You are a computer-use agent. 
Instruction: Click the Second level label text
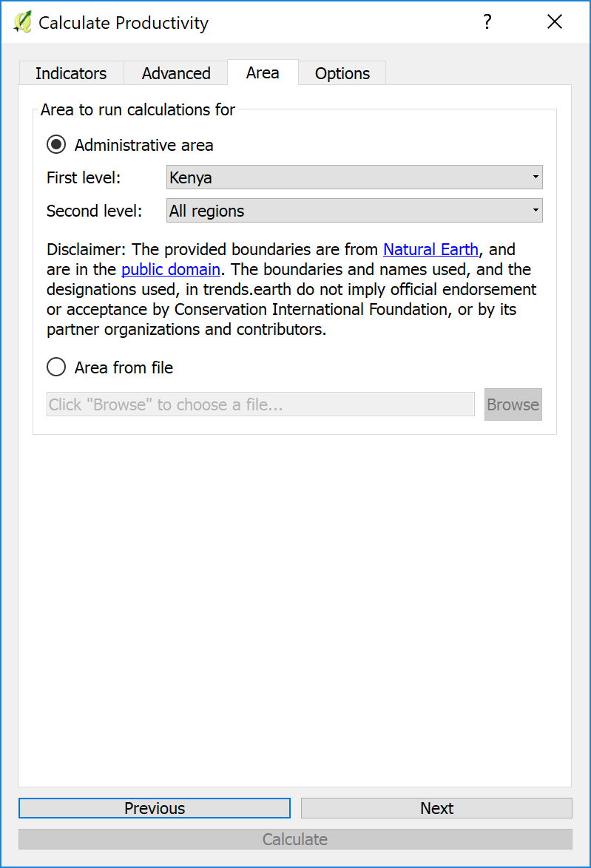[94, 211]
